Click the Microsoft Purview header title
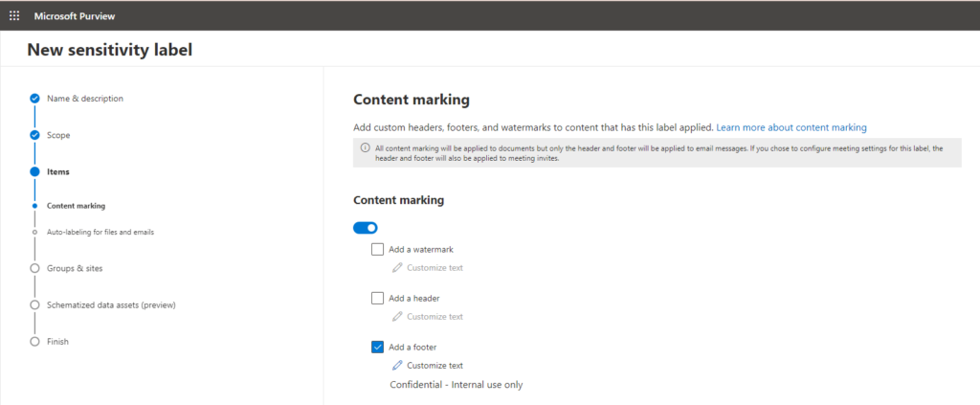The width and height of the screenshot is (980, 405). point(75,16)
